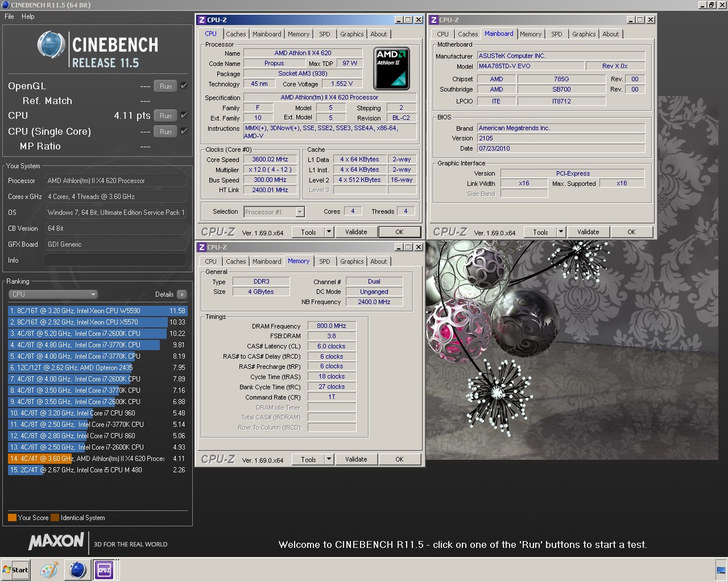
Task: Click the M4A785TD-V EVO model field
Action: pyautogui.click(x=530, y=66)
